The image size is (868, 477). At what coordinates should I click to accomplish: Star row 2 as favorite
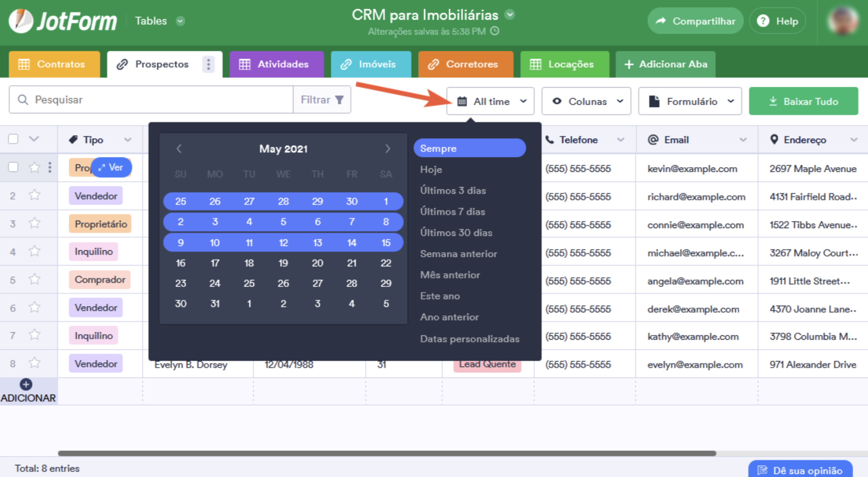click(34, 195)
